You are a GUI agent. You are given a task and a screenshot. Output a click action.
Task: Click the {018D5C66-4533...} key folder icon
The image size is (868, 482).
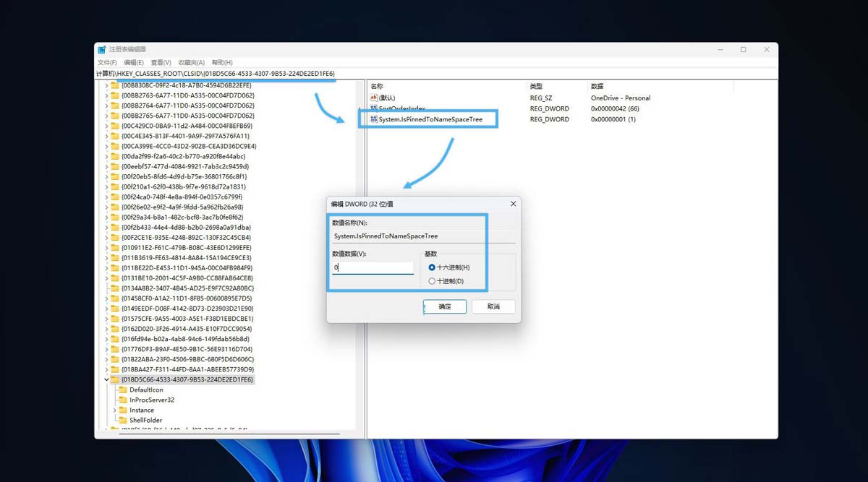(116, 379)
